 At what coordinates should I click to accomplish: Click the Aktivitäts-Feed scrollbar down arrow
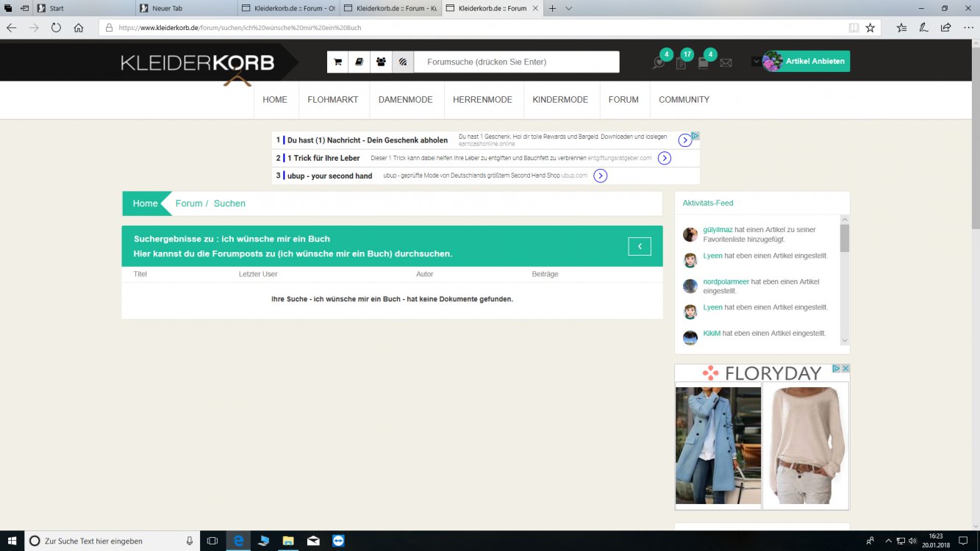click(x=845, y=340)
